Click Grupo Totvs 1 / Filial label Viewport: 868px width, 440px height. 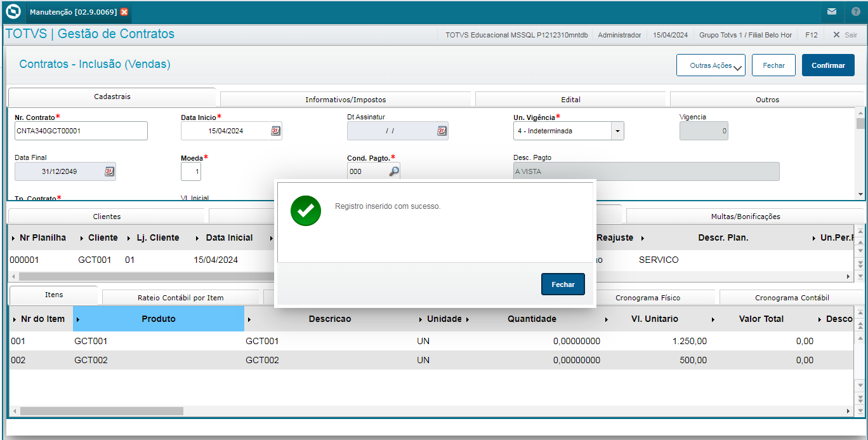pyautogui.click(x=746, y=35)
